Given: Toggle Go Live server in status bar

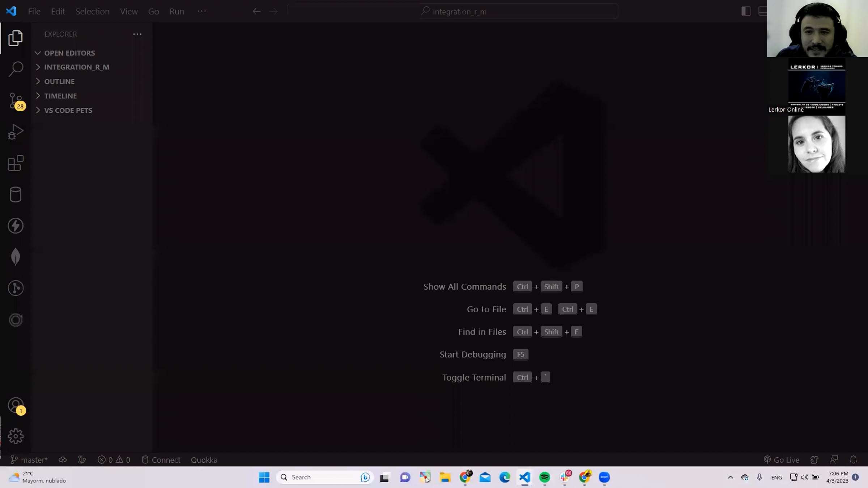Looking at the screenshot, I should 782,460.
